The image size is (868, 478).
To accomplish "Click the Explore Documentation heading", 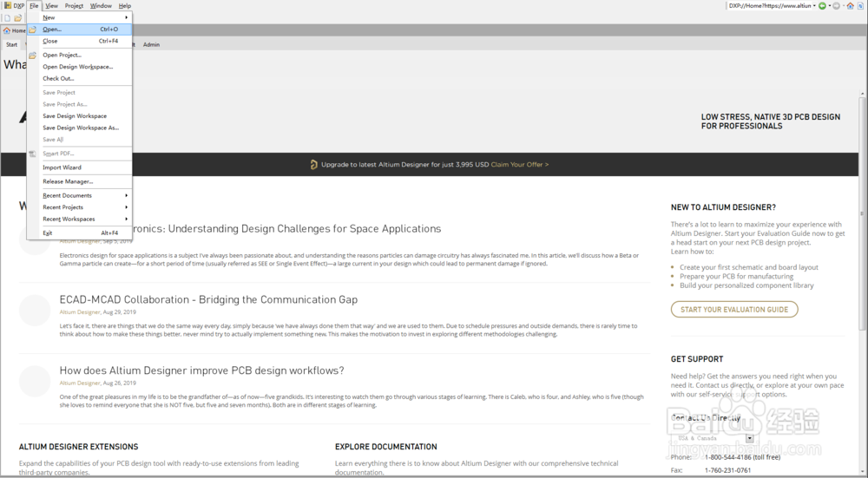I will [x=386, y=447].
